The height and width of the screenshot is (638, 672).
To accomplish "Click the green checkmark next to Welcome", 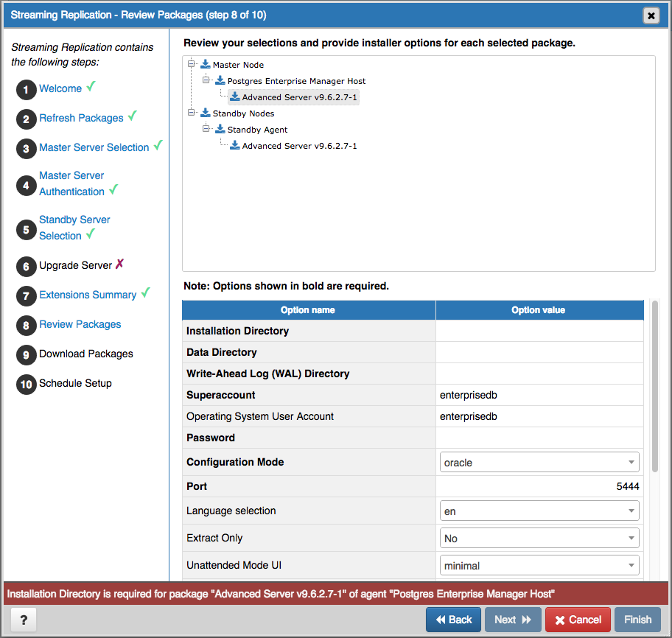I will pos(91,86).
